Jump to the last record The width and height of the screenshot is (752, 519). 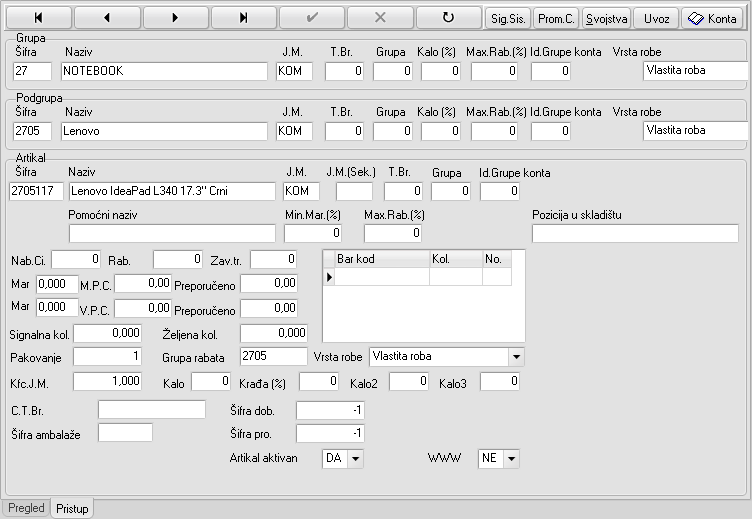click(244, 18)
